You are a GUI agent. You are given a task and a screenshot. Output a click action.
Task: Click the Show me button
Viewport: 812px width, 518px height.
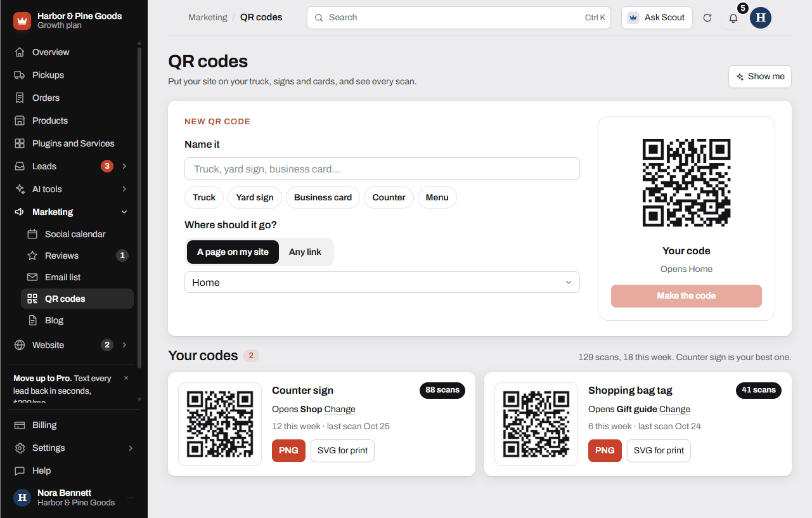click(760, 76)
